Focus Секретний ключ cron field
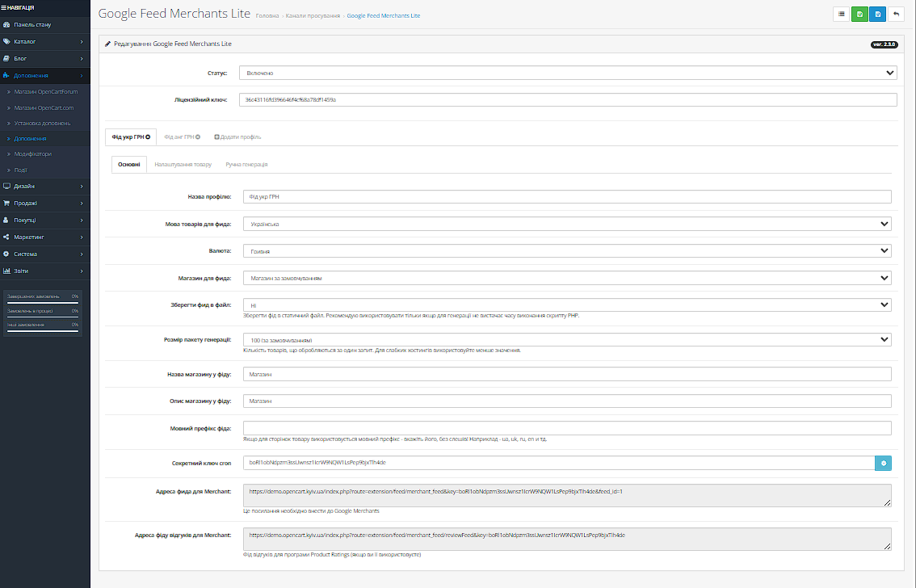Image resolution: width=916 pixels, height=588 pixels. (559, 463)
